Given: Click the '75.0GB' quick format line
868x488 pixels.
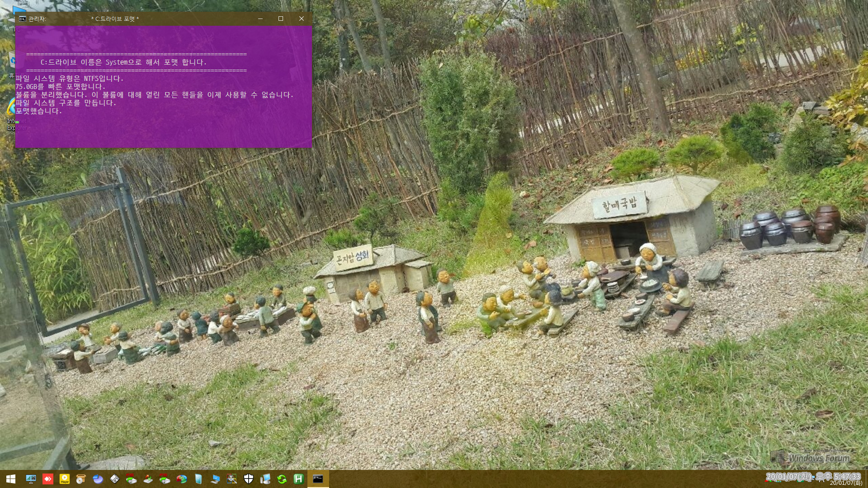Looking at the screenshot, I should coord(60,87).
